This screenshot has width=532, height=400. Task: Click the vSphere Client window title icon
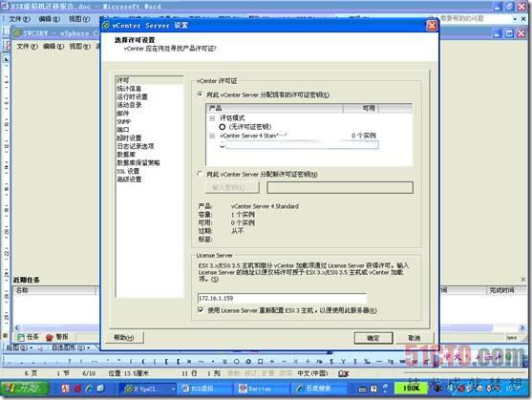(x=17, y=33)
